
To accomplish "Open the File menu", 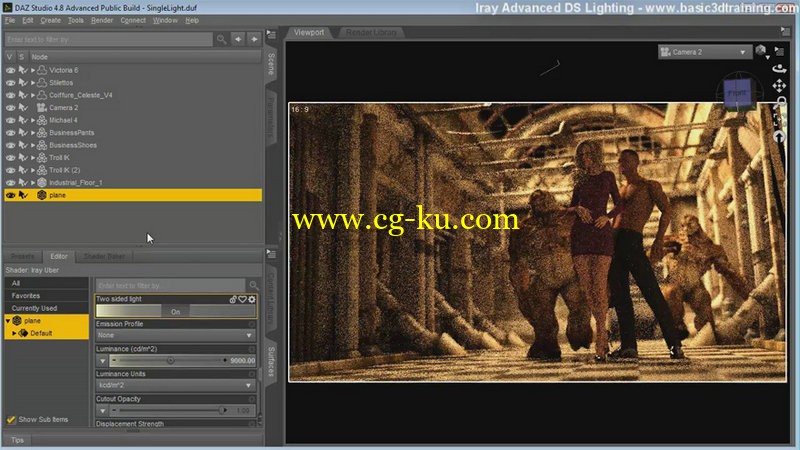I will [10, 20].
